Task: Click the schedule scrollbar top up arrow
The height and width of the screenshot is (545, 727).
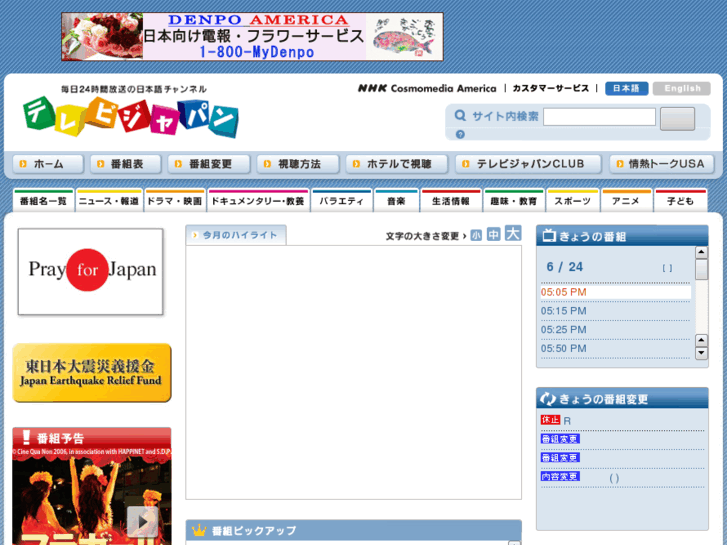Action: (701, 252)
